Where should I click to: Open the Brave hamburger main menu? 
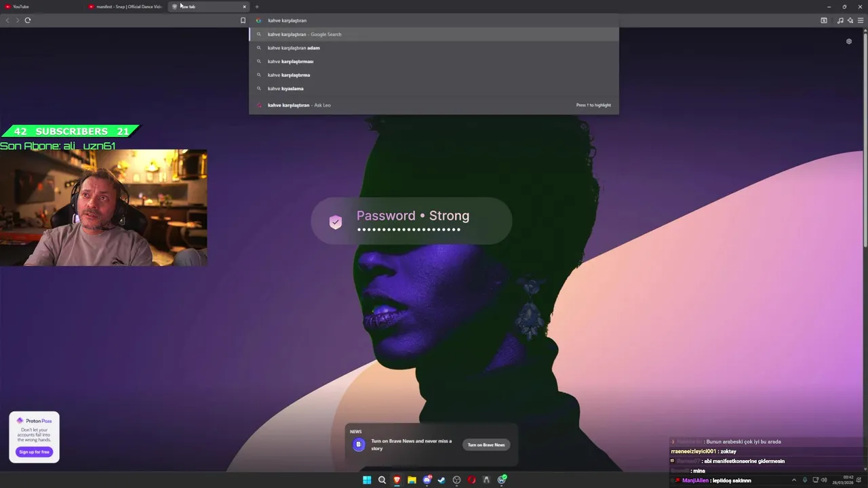(861, 20)
